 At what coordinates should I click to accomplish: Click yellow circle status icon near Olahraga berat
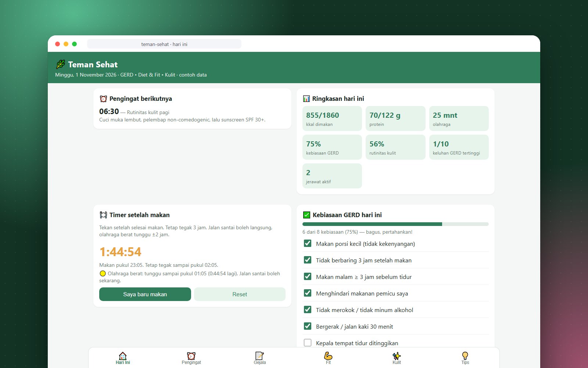tap(103, 273)
